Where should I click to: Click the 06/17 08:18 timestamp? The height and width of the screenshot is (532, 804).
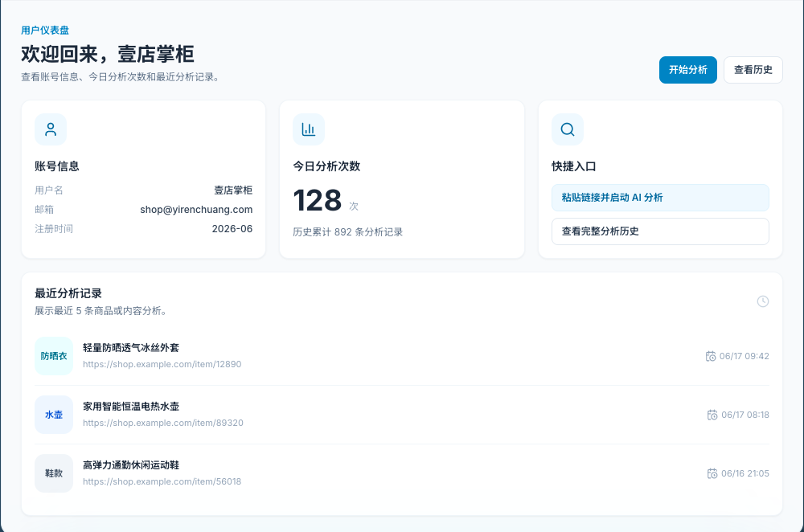[x=745, y=415]
